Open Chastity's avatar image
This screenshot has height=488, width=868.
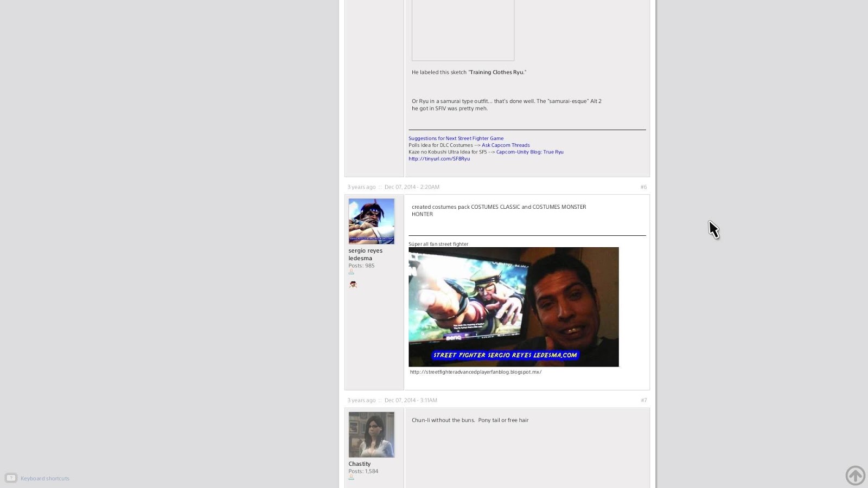[x=372, y=435]
